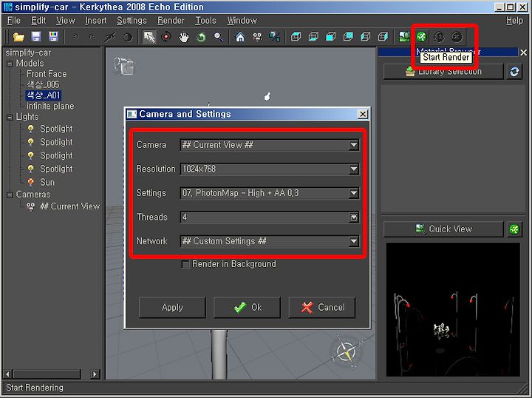Confirm with the Ok button

click(248, 307)
